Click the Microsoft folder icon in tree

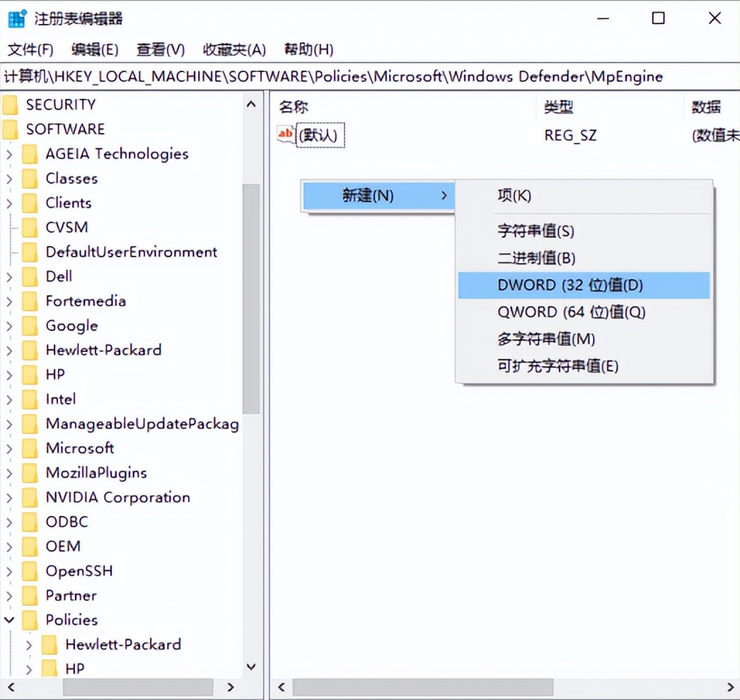click(30, 448)
